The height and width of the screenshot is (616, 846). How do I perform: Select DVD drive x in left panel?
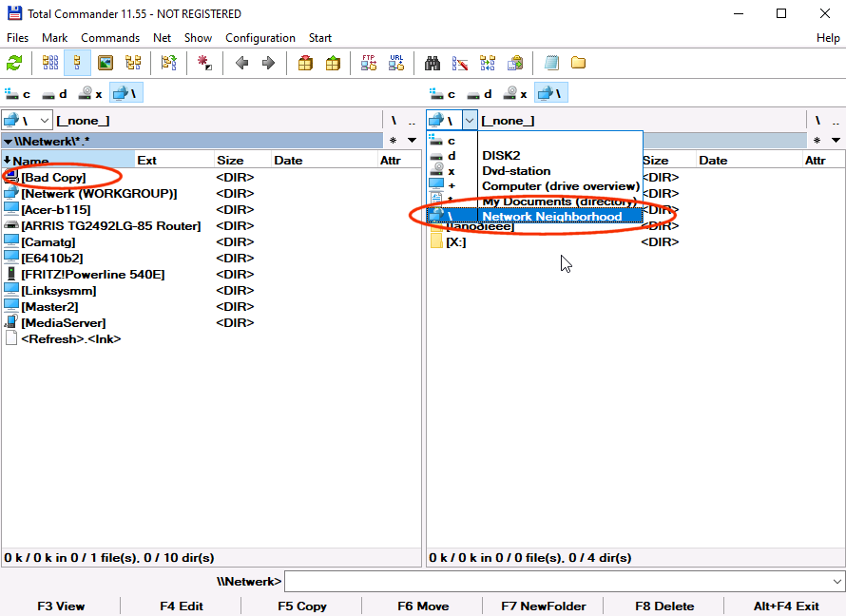90,94
